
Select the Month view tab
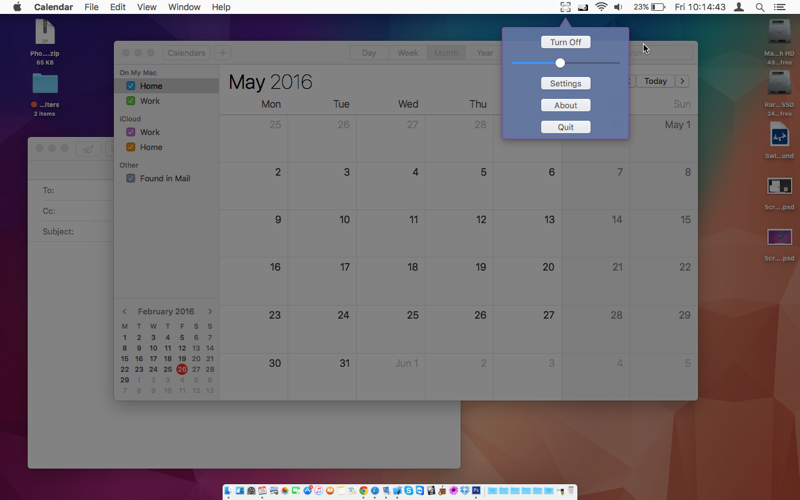point(446,53)
